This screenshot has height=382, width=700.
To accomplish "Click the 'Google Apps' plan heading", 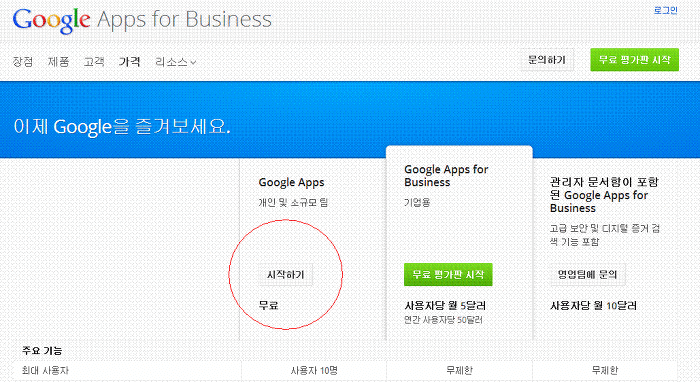I will 292,183.
